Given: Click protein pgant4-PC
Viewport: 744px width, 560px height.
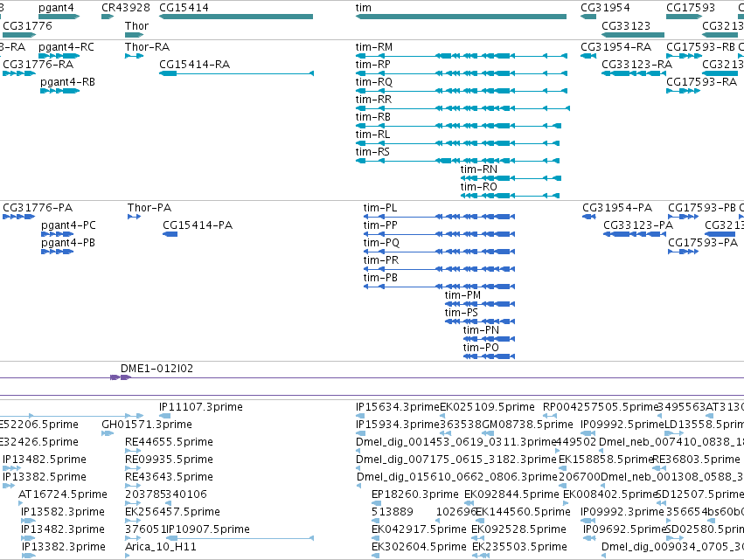Looking at the screenshot, I should [x=58, y=234].
